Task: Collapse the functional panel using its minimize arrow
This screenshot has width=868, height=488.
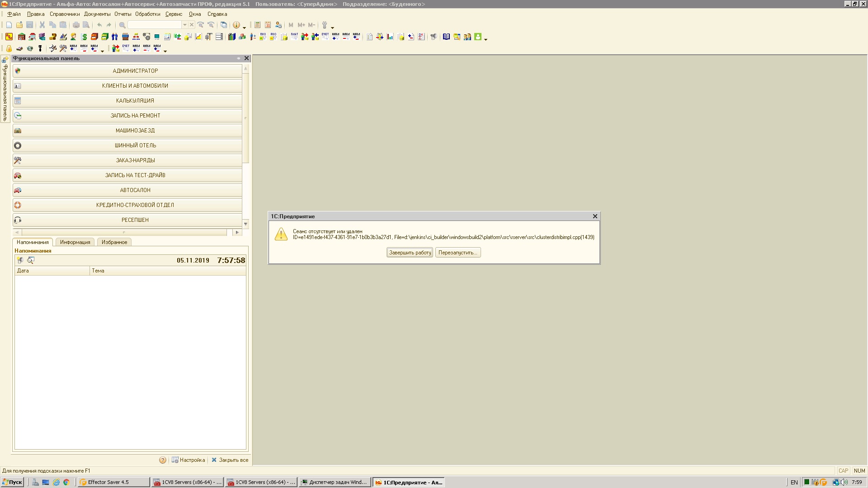Action: tap(239, 58)
